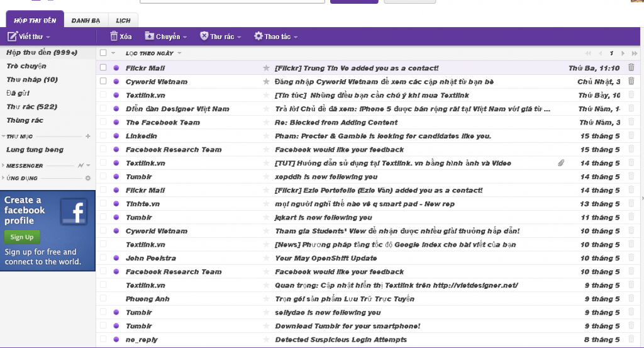Click the paperclip attachment icon on the Textlink [TUT] email
Screen dimensions: 644x348
pos(561,163)
